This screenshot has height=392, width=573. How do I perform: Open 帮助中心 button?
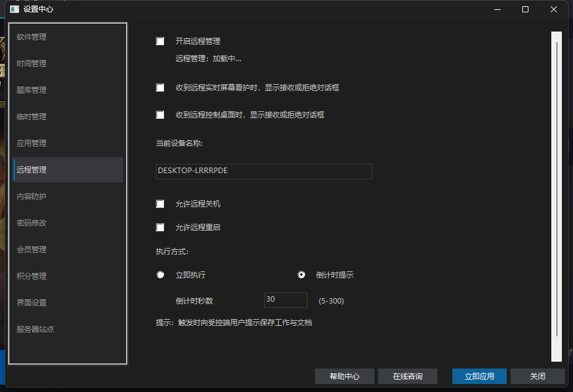click(345, 377)
